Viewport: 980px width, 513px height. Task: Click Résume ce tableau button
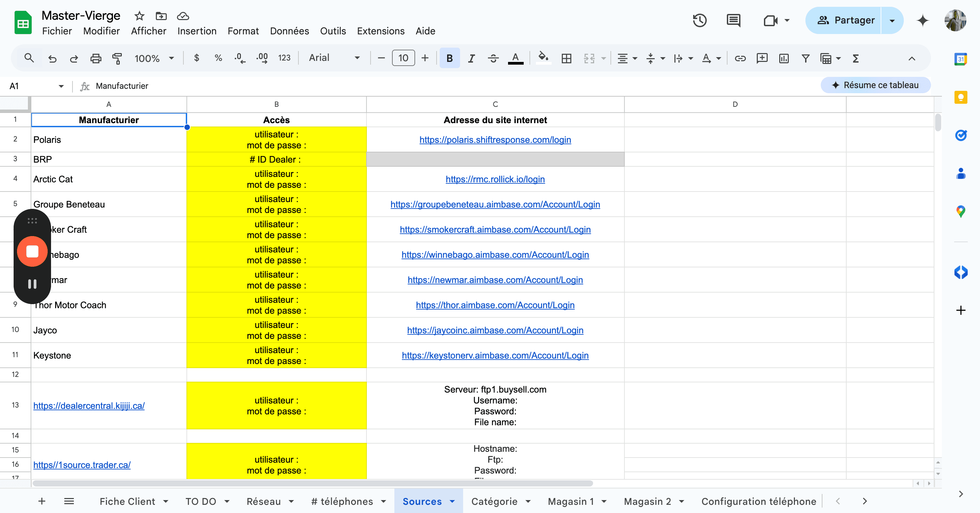tap(876, 85)
